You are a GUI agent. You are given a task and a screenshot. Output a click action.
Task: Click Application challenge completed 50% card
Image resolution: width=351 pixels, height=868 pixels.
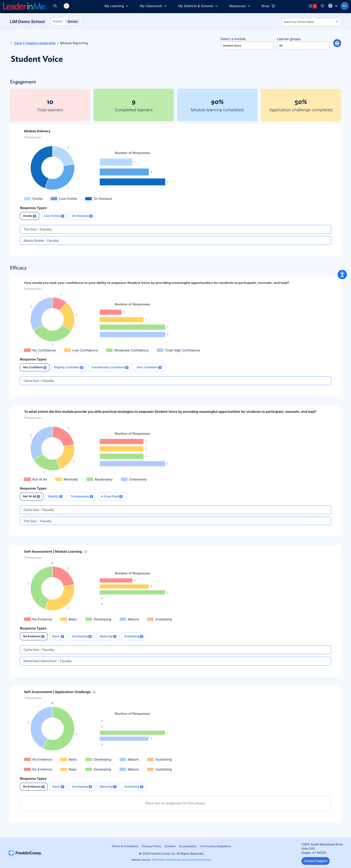(301, 105)
